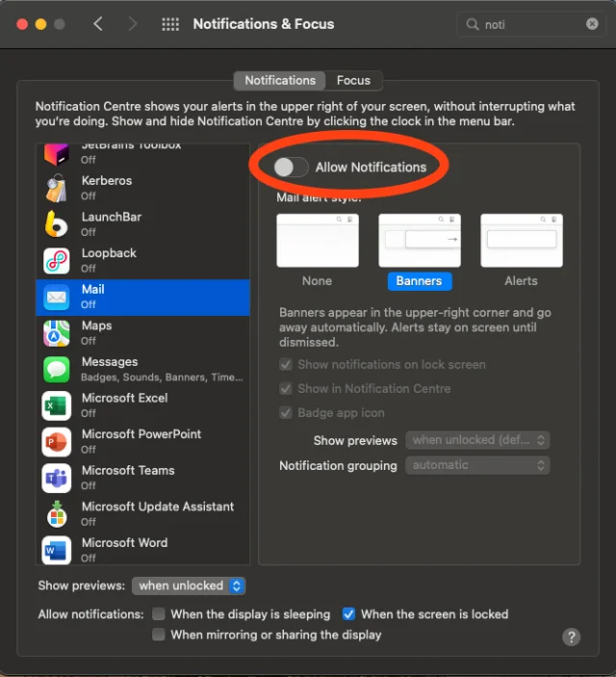Choose the Alerts style thumbnail

point(522,241)
